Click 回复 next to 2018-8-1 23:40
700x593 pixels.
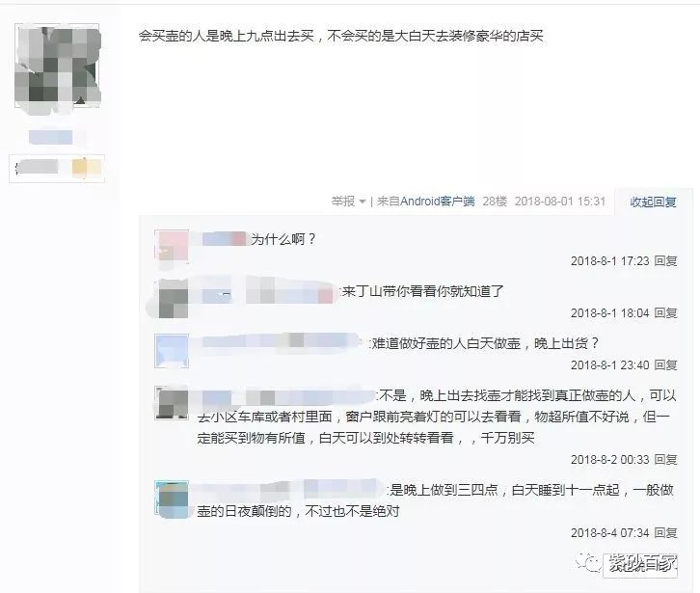point(665,365)
